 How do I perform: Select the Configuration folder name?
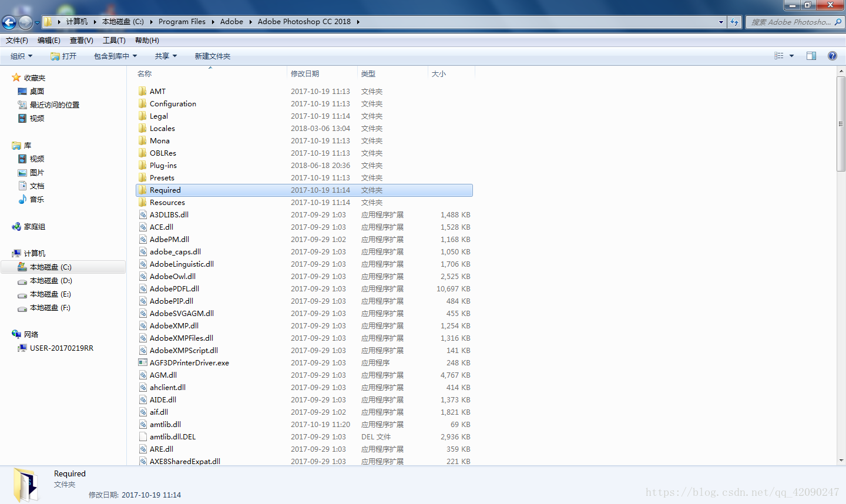173,103
